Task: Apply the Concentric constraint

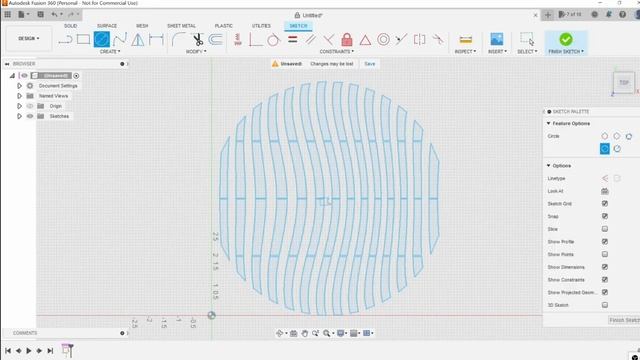Action: click(383, 40)
